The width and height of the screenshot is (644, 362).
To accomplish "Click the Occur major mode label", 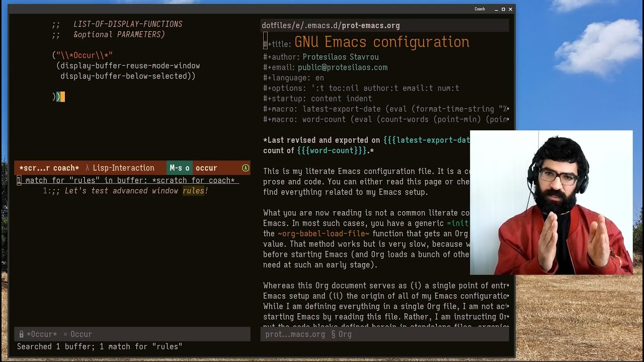I will (81, 334).
